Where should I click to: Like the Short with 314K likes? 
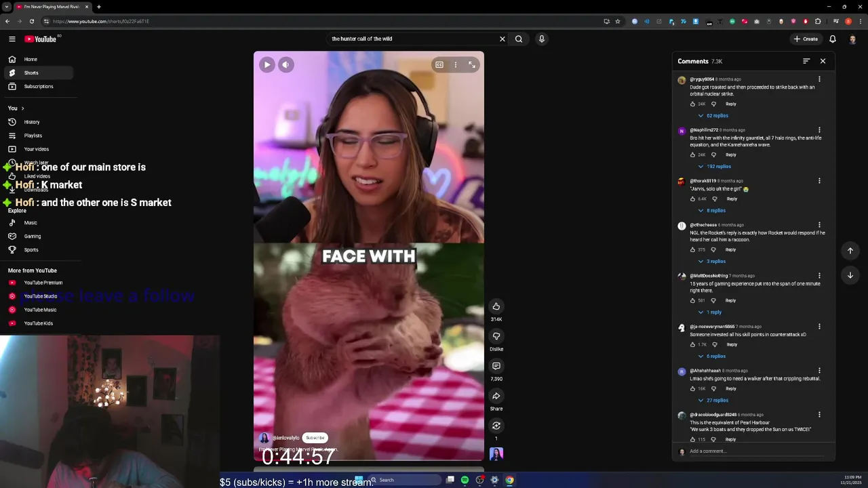[496, 306]
